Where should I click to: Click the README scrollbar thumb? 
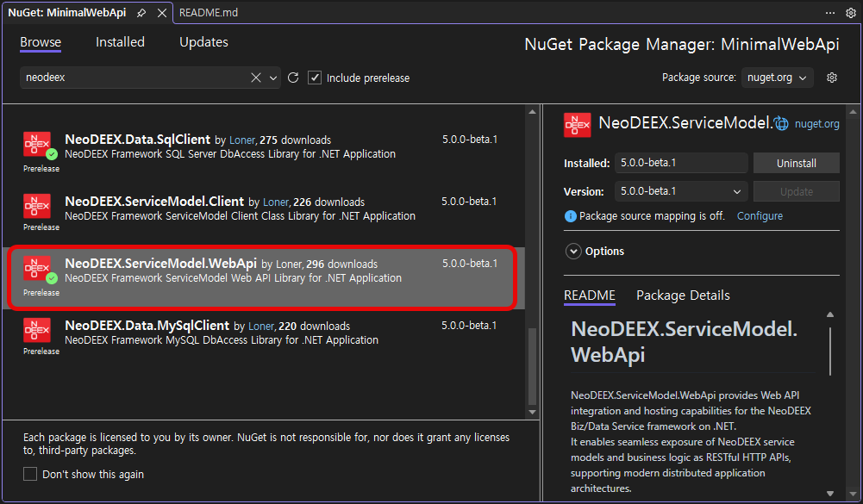click(x=830, y=352)
